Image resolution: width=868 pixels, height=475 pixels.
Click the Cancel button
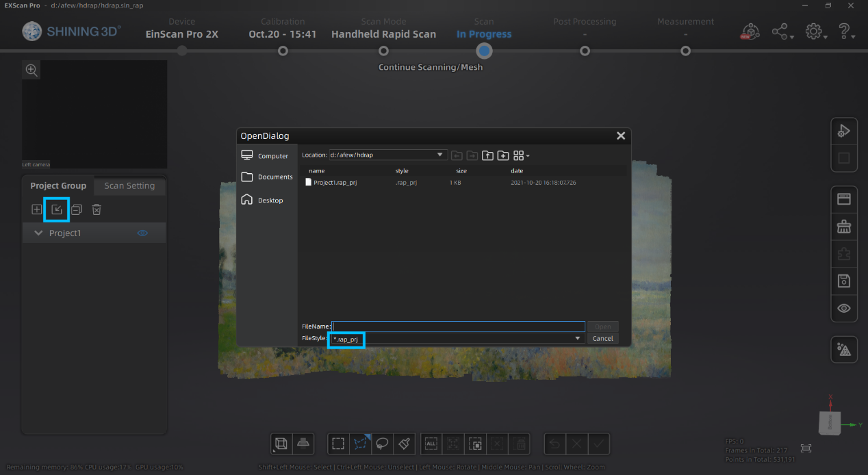(602, 338)
